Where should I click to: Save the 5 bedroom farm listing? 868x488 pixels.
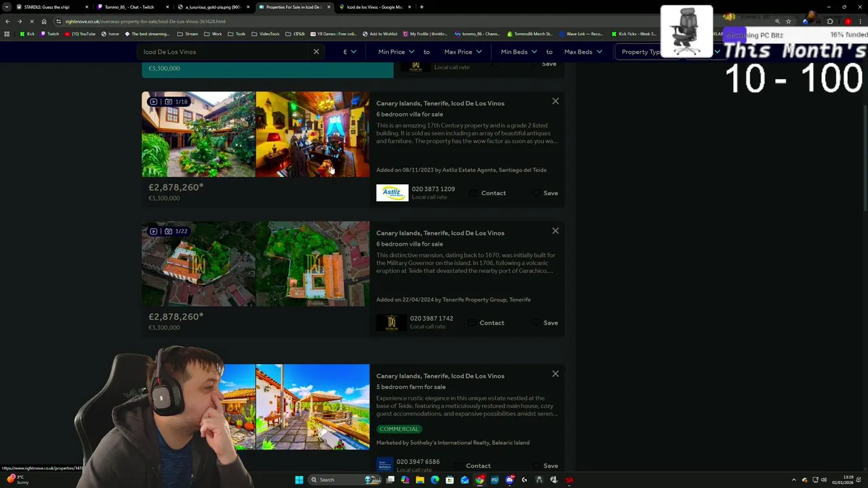pos(545,466)
